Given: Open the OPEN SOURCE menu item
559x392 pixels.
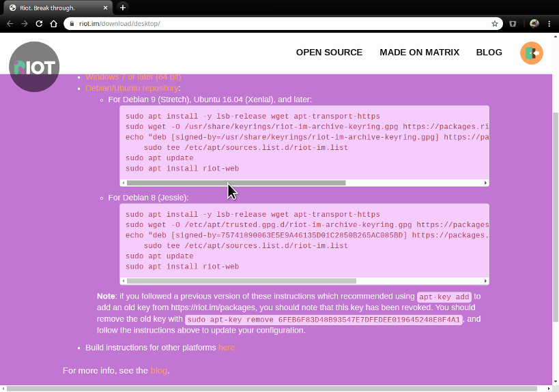Looking at the screenshot, I should click(329, 52).
